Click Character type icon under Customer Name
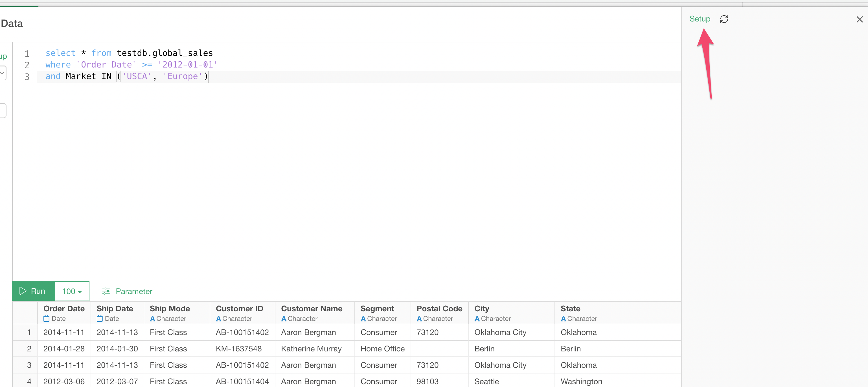868x387 pixels. coord(284,319)
